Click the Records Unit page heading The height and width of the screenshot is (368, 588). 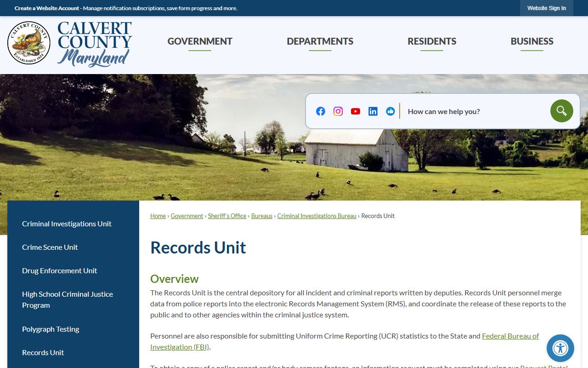point(198,247)
